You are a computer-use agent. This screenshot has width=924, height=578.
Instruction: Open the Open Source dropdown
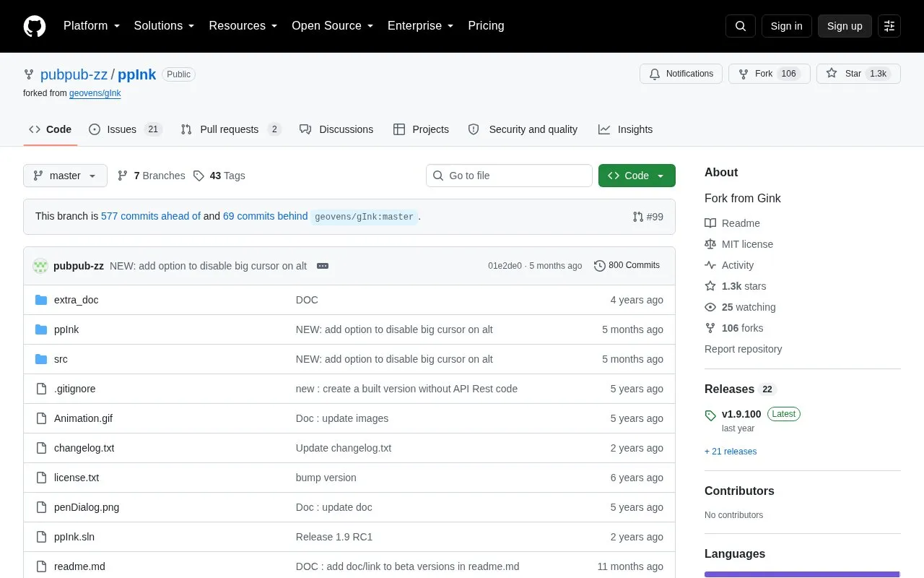(333, 26)
